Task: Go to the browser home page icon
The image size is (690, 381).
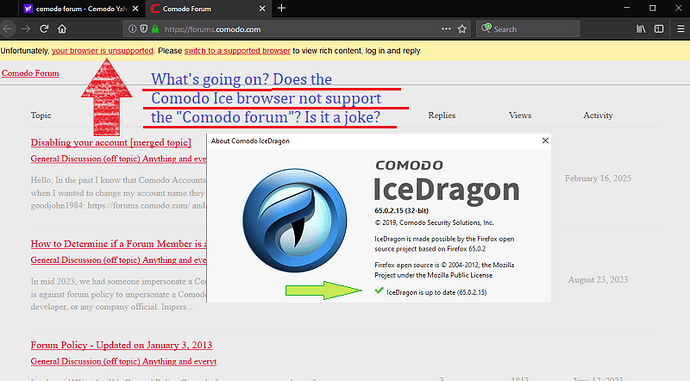Action: tap(62, 29)
